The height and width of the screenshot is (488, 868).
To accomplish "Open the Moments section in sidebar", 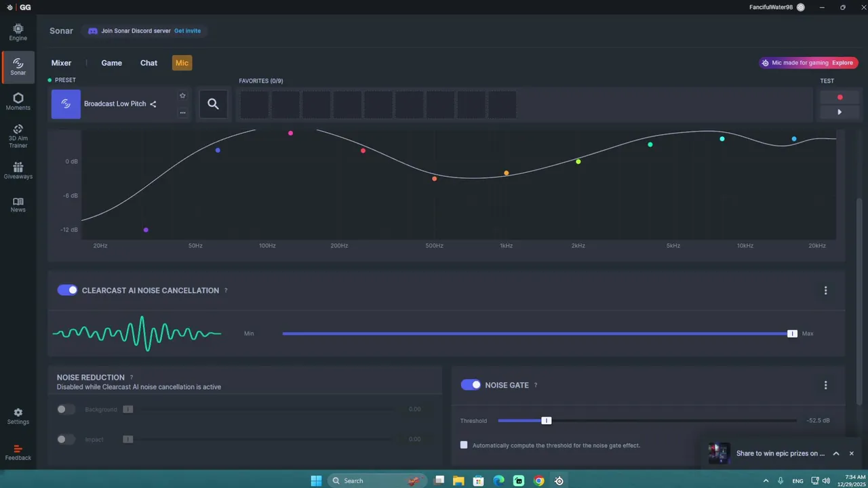I will [x=18, y=102].
